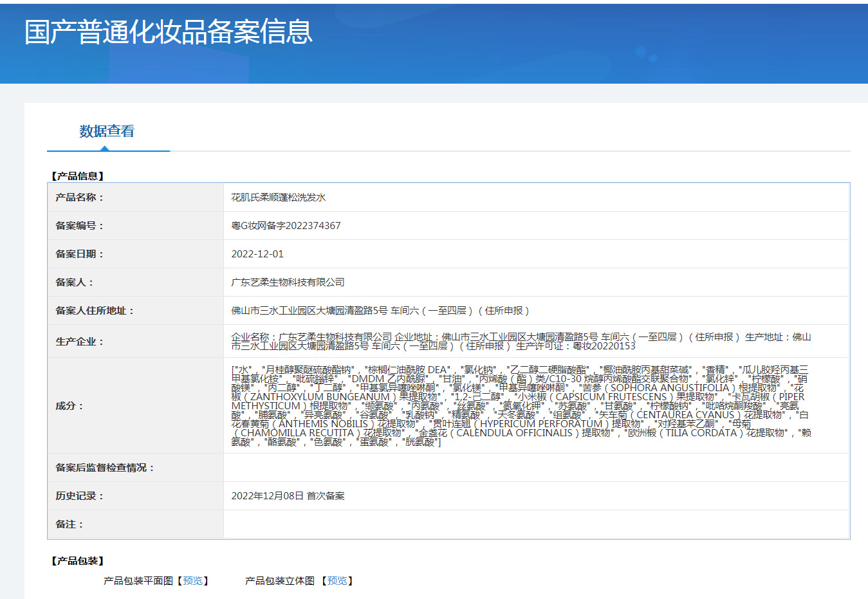The image size is (868, 599).
Task: Open the 预览 link for 产品包装平面图
Action: click(x=193, y=581)
